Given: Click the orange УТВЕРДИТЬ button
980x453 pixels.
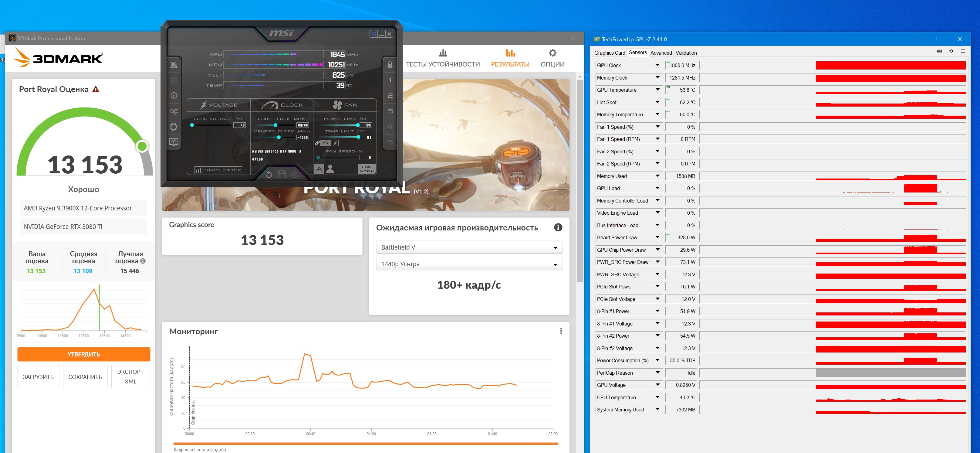Looking at the screenshot, I should point(84,354).
